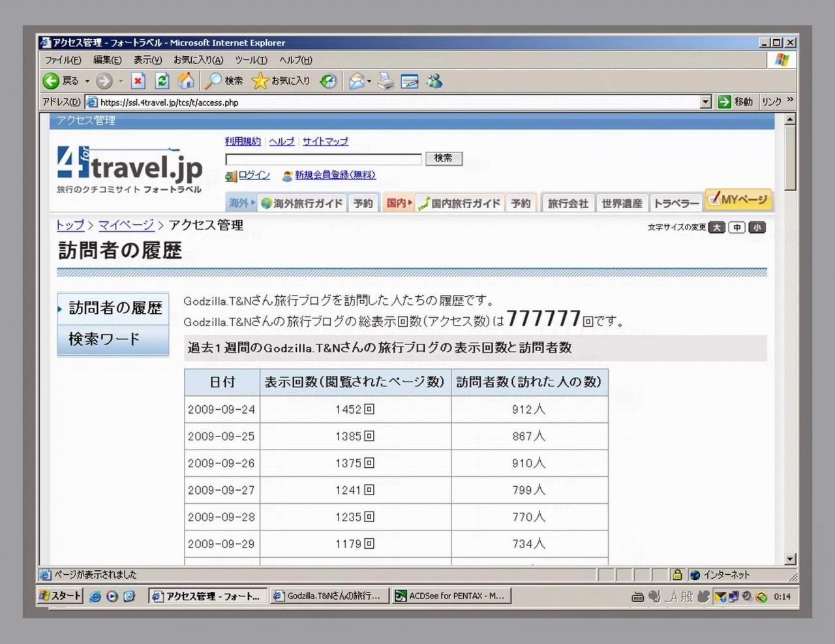This screenshot has width=835, height=644.
Task: Expand the address bar URL dropdown
Action: tap(705, 102)
